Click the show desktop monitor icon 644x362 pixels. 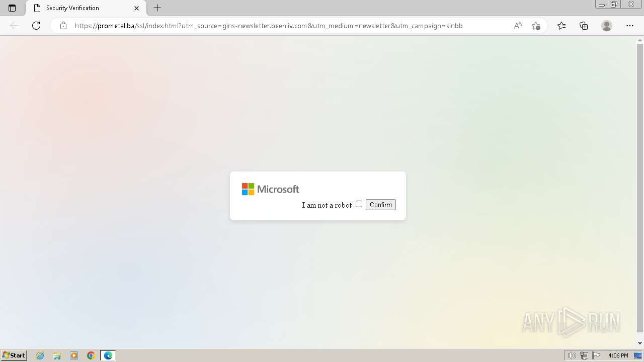(638, 355)
